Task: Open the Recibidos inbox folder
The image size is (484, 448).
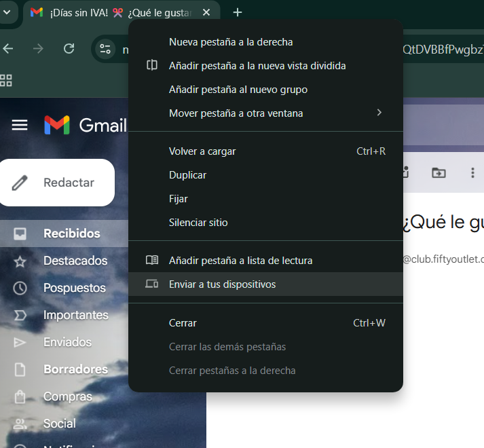Action: click(71, 234)
